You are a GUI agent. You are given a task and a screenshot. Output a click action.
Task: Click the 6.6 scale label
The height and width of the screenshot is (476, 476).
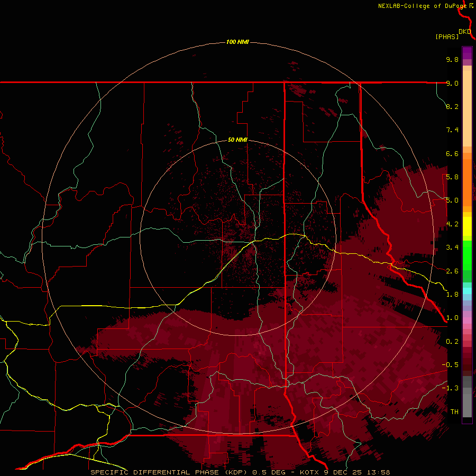click(452, 153)
